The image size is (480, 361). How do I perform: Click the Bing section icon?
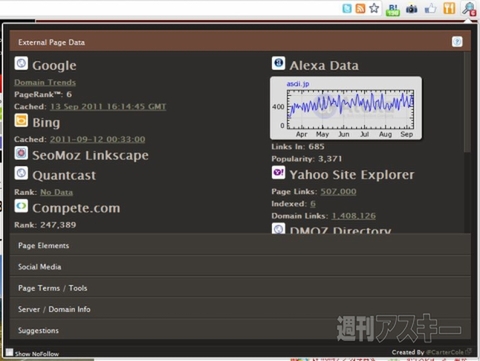click(21, 120)
